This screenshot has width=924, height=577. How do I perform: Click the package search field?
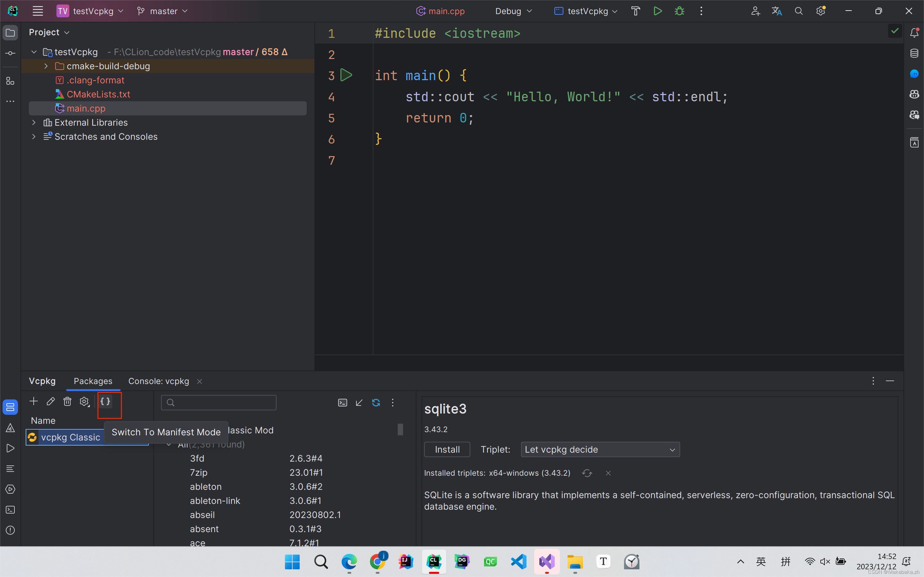click(x=219, y=402)
